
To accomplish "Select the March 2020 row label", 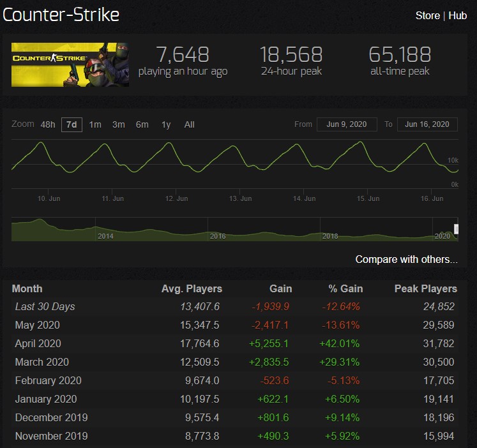I will (x=42, y=362).
